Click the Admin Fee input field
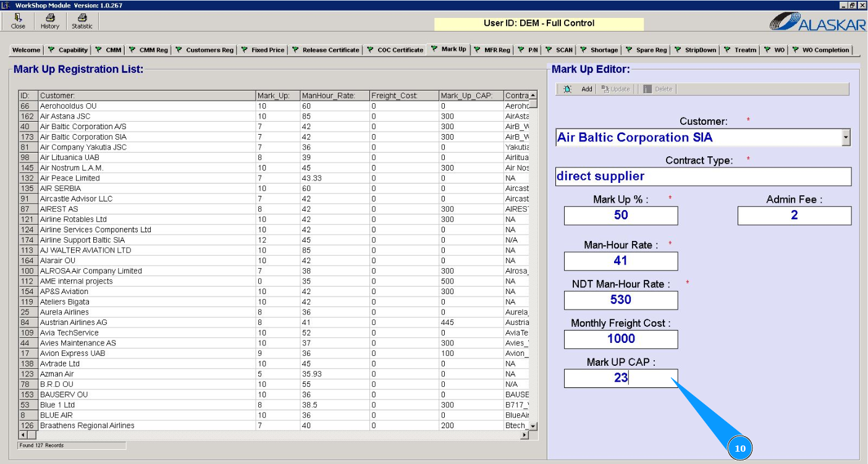Image resolution: width=868 pixels, height=464 pixels. pyautogui.click(x=794, y=216)
